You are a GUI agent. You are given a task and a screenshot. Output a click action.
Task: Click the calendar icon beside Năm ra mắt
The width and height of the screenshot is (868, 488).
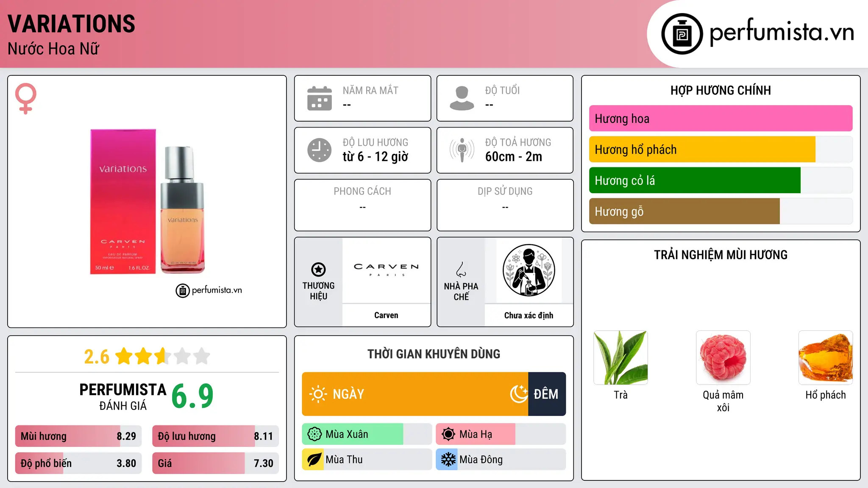pyautogui.click(x=320, y=98)
